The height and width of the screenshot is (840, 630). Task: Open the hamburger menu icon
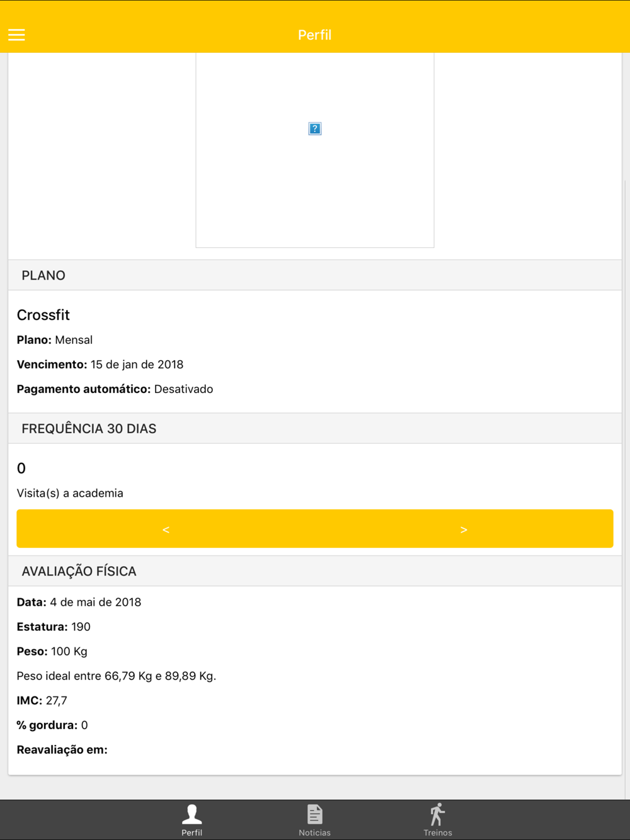pos(16,35)
